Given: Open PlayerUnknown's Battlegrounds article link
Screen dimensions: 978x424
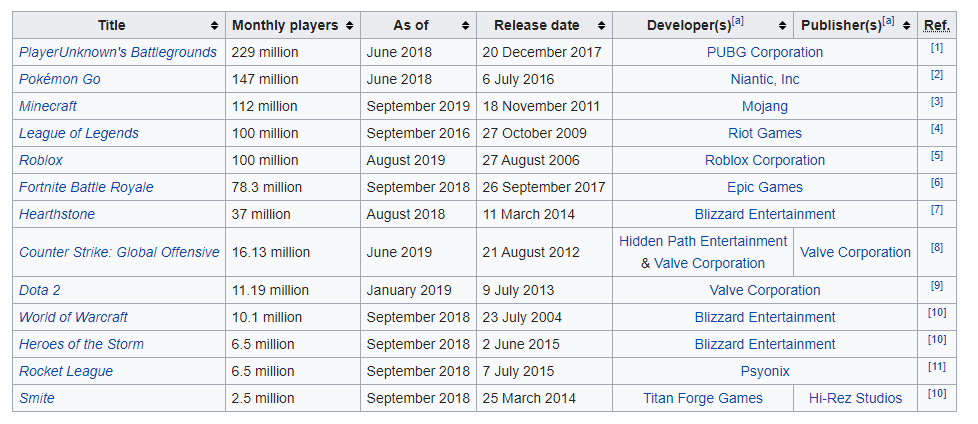Looking at the screenshot, I should 118,52.
